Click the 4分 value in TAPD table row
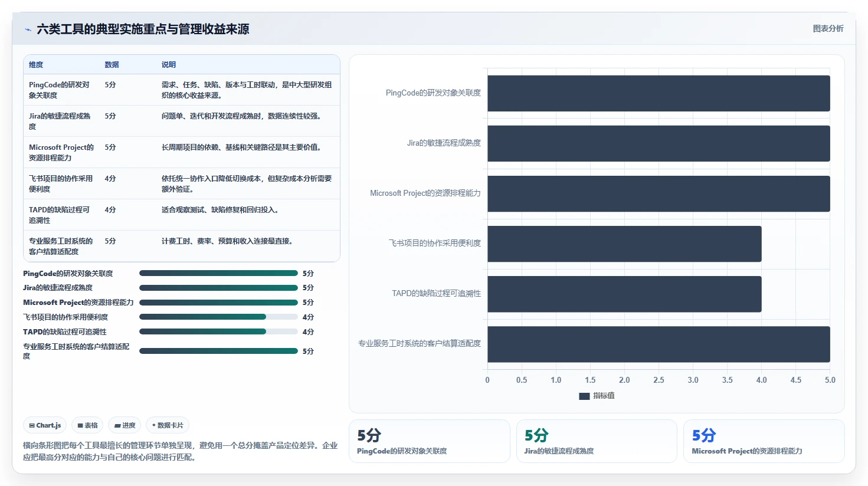This screenshot has width=868, height=486. point(110,209)
